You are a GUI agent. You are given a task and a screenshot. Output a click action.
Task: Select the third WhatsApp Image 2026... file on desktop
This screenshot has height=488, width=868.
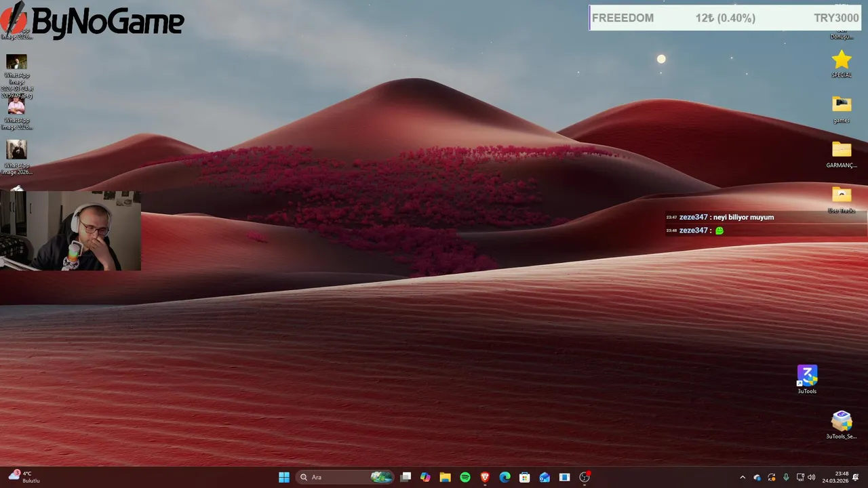tap(16, 157)
